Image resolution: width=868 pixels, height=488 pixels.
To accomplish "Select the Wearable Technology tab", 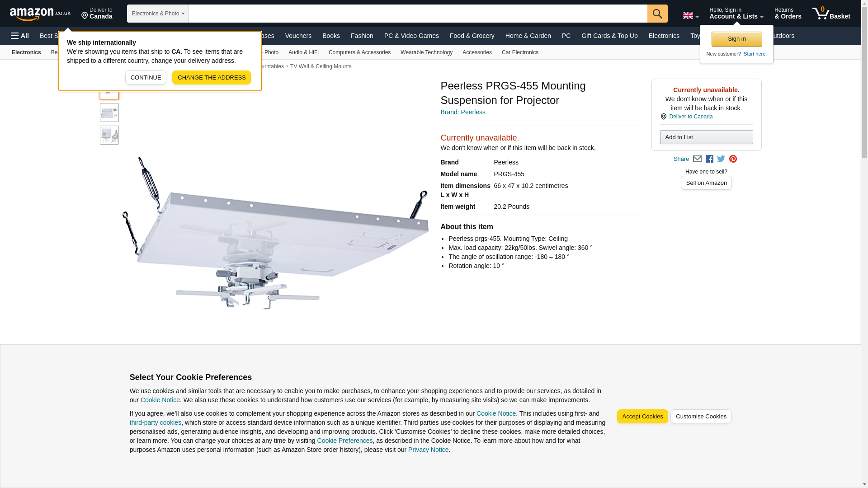I will 426,52.
